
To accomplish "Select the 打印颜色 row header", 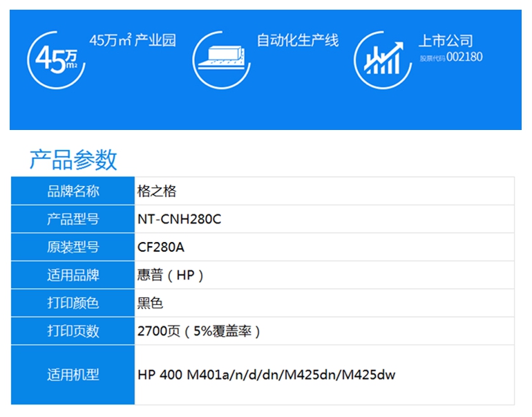I will coord(73,303).
